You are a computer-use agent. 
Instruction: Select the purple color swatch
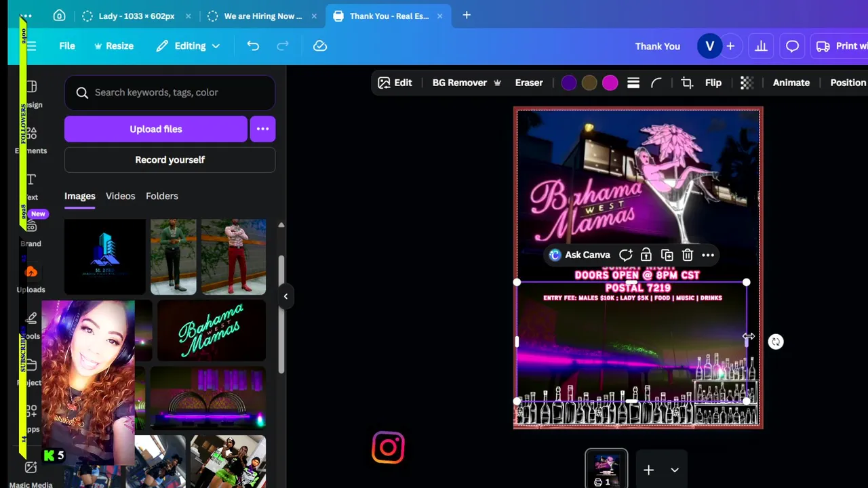click(569, 83)
